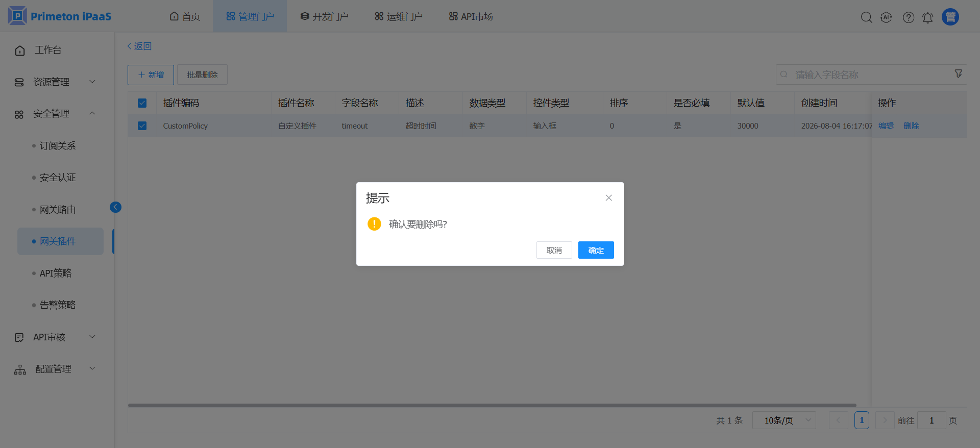Close the delete confirmation dialog
Viewport: 980px width, 448px height.
[x=608, y=198]
